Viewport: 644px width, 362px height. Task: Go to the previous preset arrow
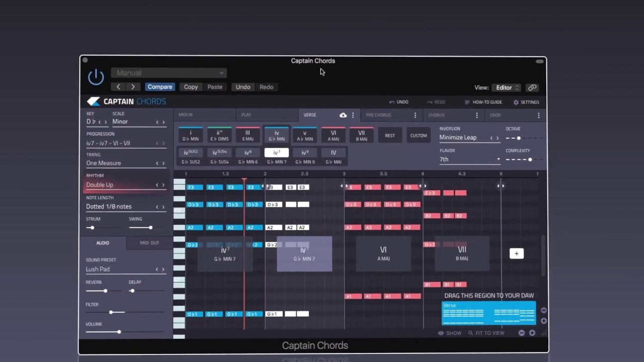pyautogui.click(x=118, y=87)
